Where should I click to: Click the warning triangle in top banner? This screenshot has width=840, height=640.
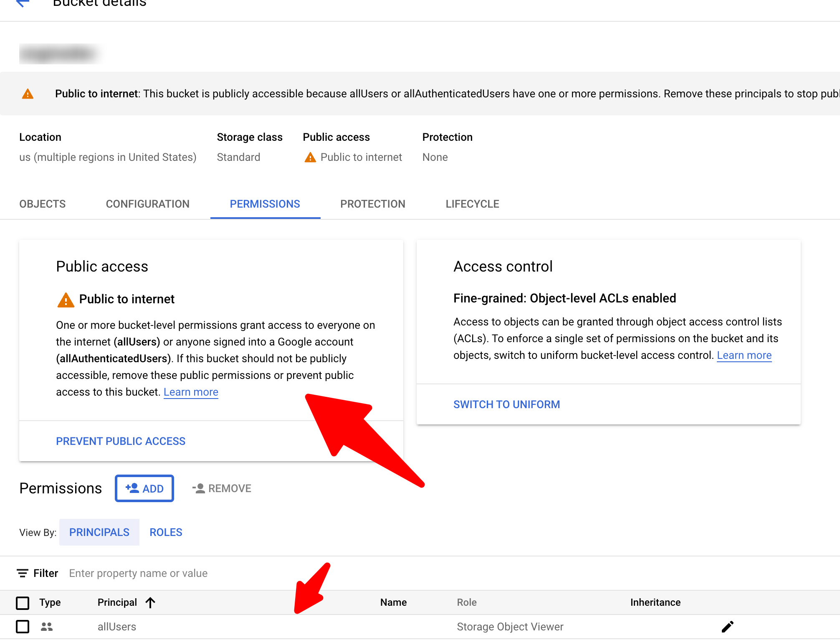(28, 94)
